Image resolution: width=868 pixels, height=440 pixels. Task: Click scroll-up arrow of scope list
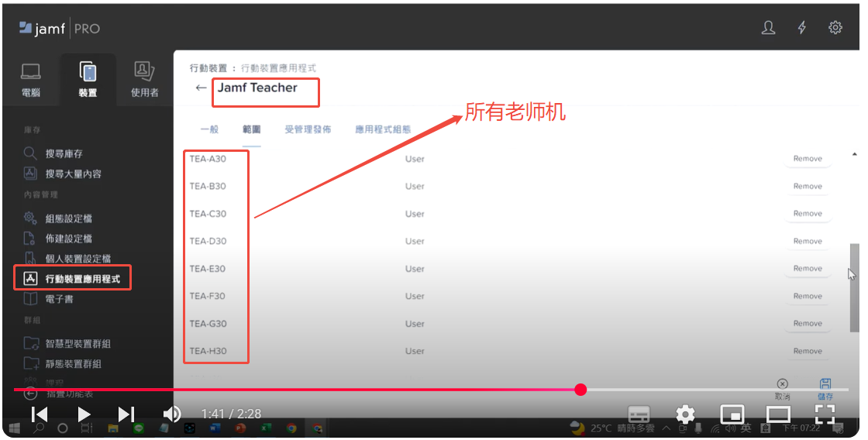(854, 154)
